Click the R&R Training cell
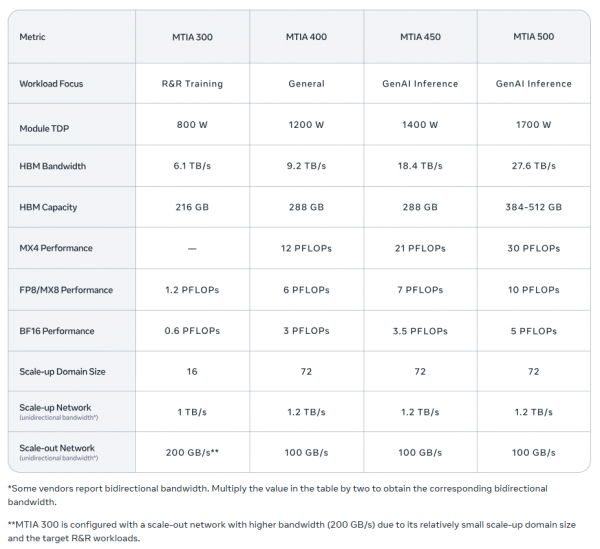 point(192,84)
